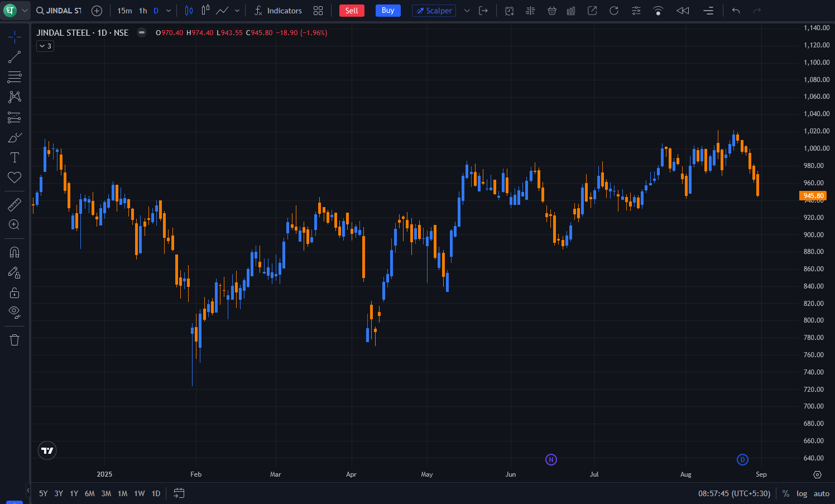Viewport: 835px width, 504px height.
Task: Select the hollow candles chart type
Action: [206, 10]
